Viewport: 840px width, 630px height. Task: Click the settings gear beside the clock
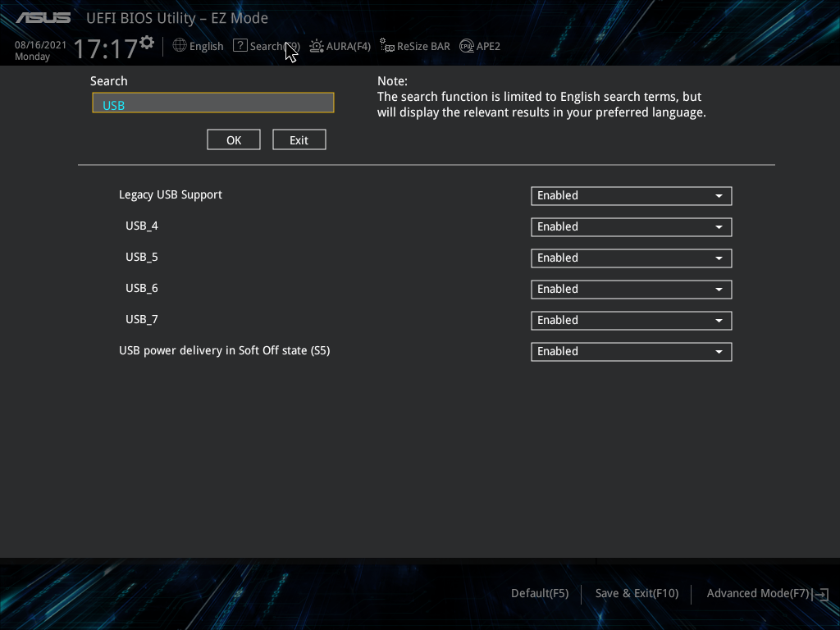pyautogui.click(x=147, y=43)
